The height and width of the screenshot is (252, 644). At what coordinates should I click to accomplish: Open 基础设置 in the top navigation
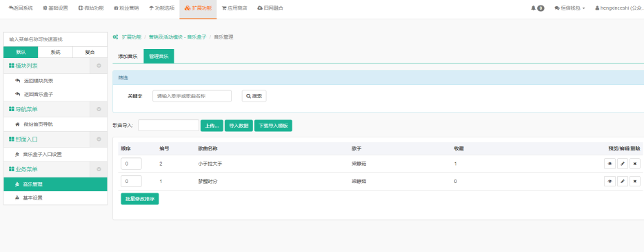[55, 8]
